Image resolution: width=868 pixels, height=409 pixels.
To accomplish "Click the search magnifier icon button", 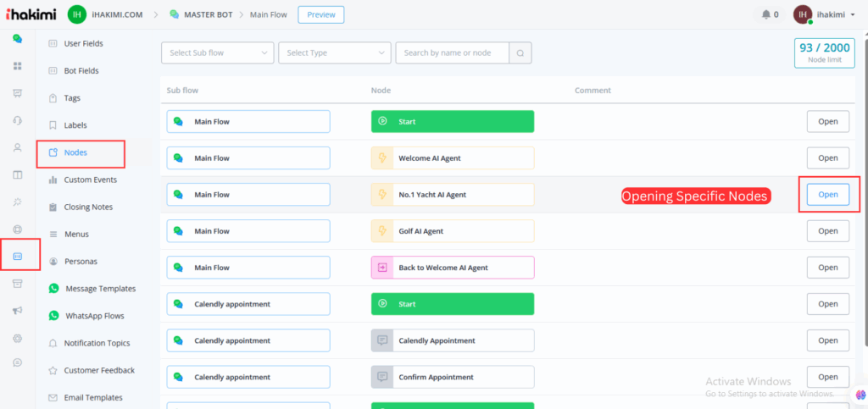I will click(520, 53).
